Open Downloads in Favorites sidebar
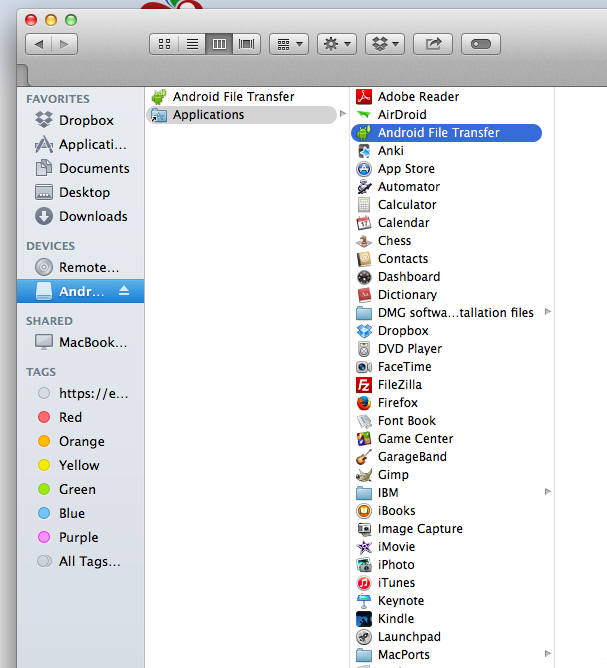The height and width of the screenshot is (668, 607). [81, 216]
